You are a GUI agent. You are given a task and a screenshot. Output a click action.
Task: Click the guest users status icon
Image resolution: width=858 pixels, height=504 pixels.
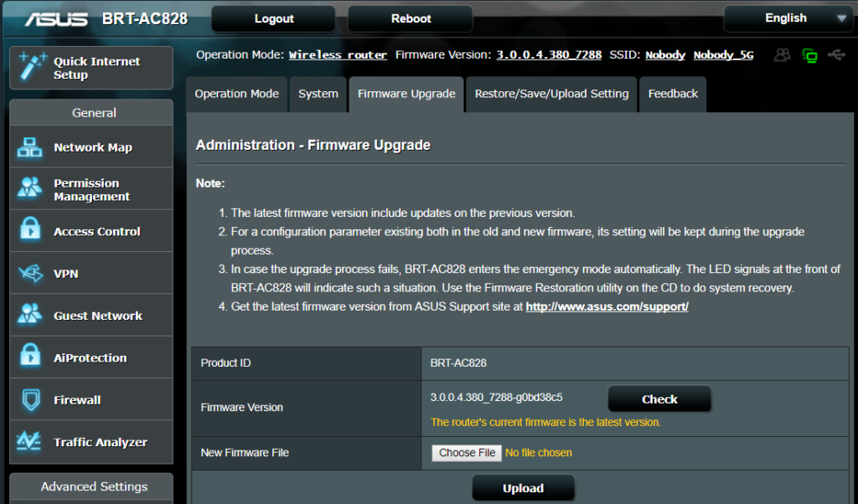pyautogui.click(x=783, y=55)
